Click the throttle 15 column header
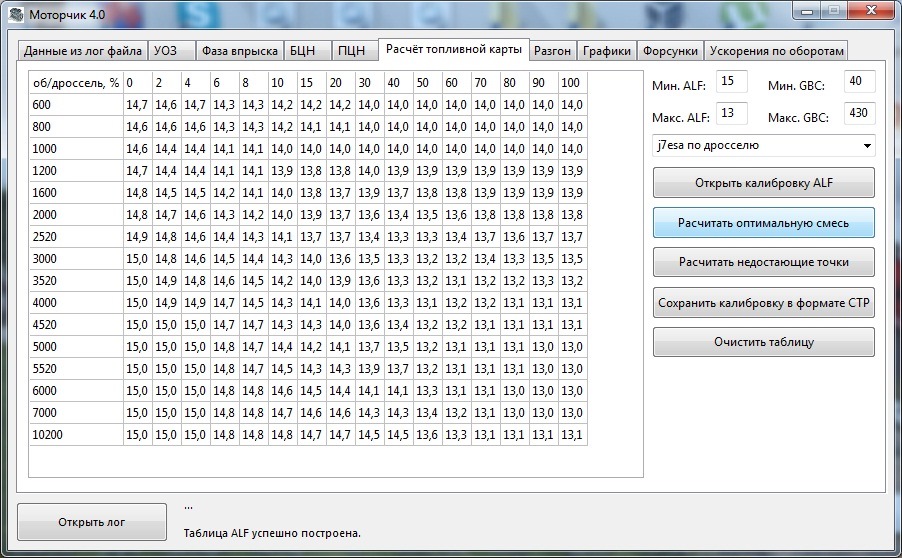 pyautogui.click(x=312, y=83)
